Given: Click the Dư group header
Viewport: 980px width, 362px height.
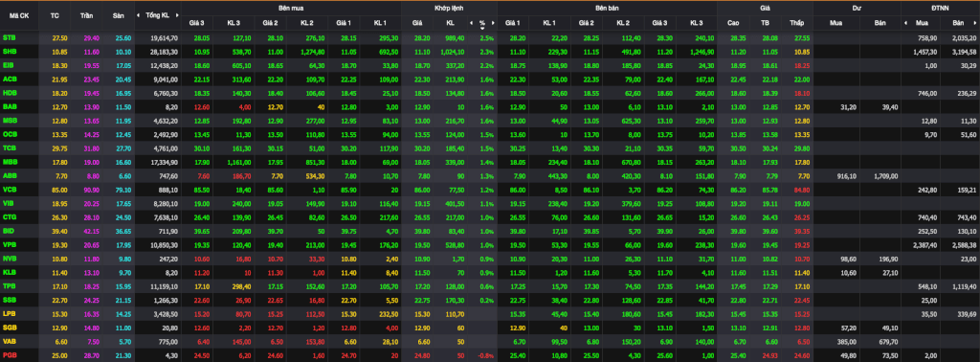Looking at the screenshot, I should pos(856,7).
